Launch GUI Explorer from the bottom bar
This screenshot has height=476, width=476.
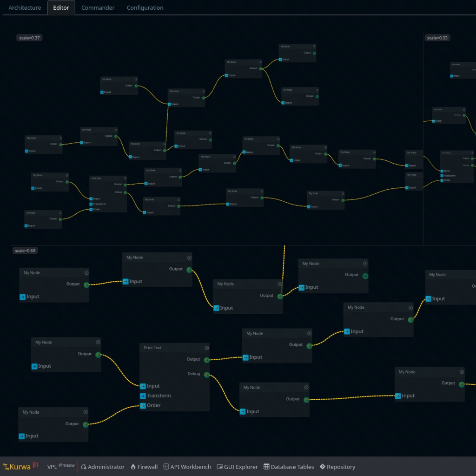pos(237,467)
